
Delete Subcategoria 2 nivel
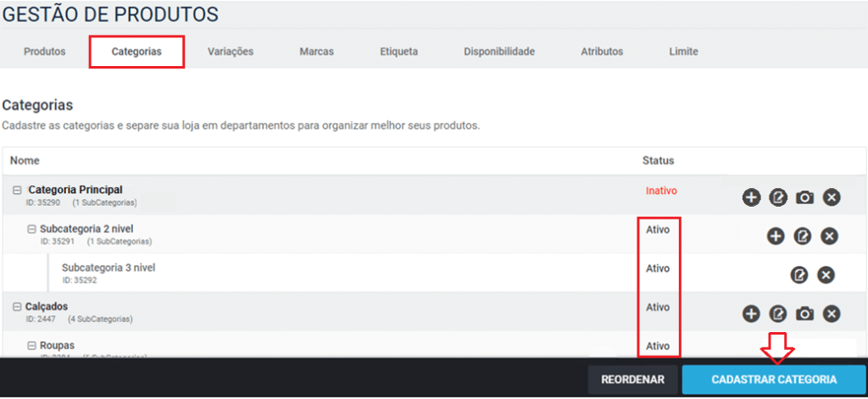(x=829, y=236)
